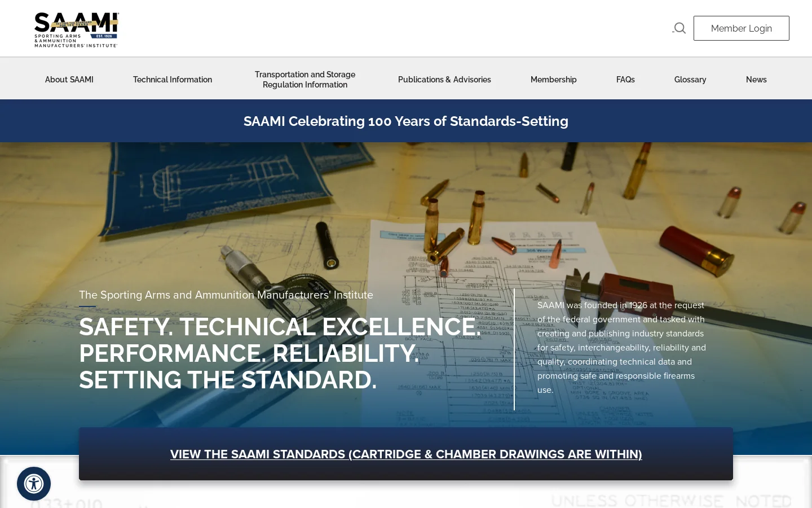Open Transportation and Storage Regulation Information
This screenshot has width=812, height=508.
click(x=305, y=80)
